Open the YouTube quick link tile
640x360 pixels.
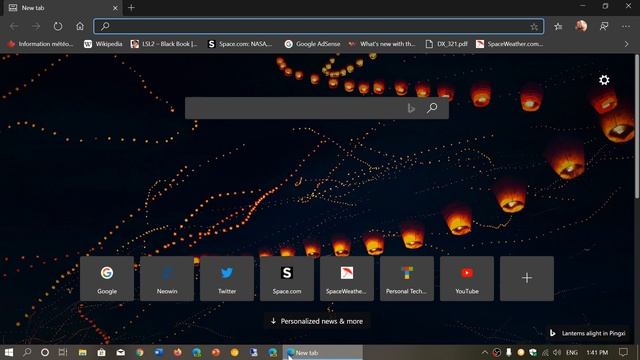pos(467,278)
